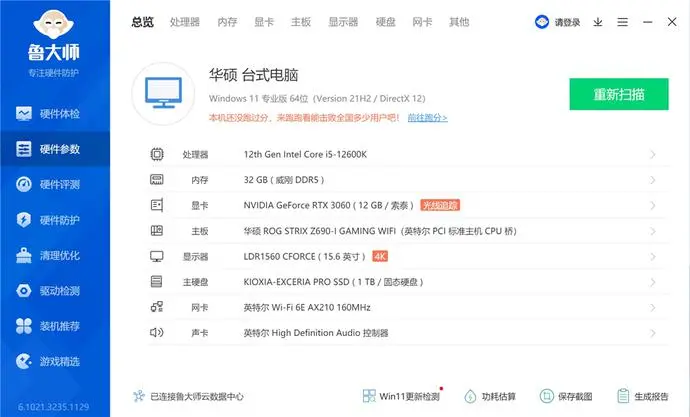The height and width of the screenshot is (417, 690).
Task: Select 硬件参数 sidebar item
Action: coord(55,149)
